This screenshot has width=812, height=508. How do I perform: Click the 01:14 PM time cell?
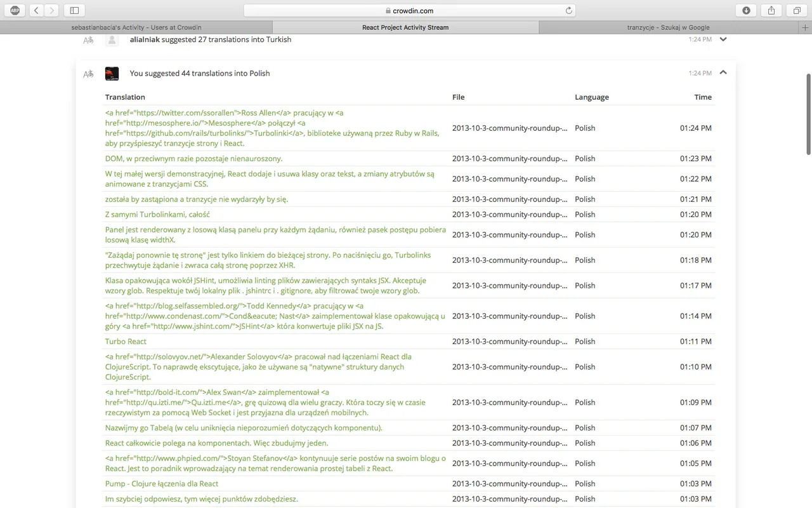pos(696,316)
